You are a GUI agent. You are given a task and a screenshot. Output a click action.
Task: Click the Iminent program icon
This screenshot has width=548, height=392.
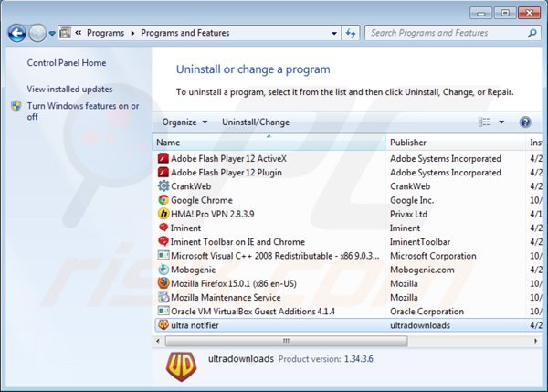tap(163, 228)
